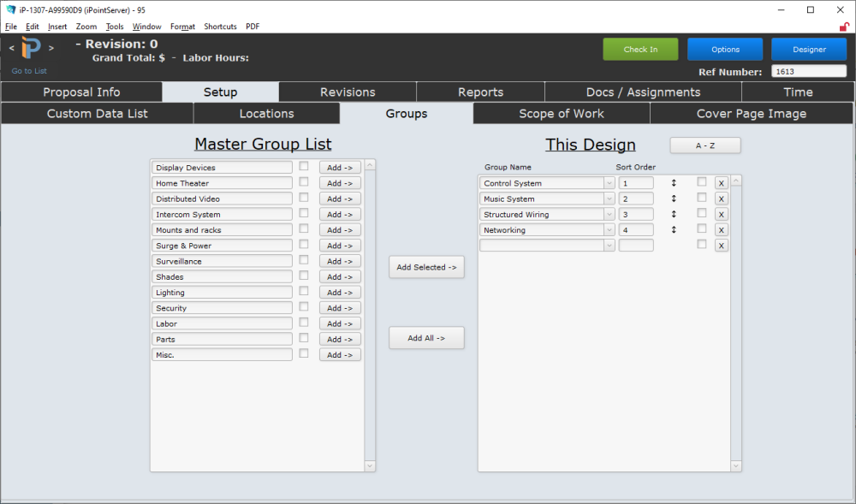
Task: Open the Tools menu
Action: pos(115,27)
